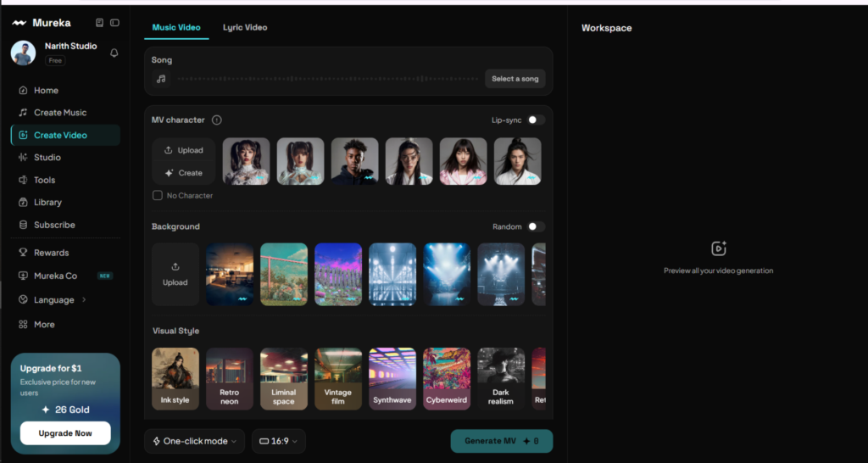
Task: Click the Upgrade Now button
Action: pos(65,433)
